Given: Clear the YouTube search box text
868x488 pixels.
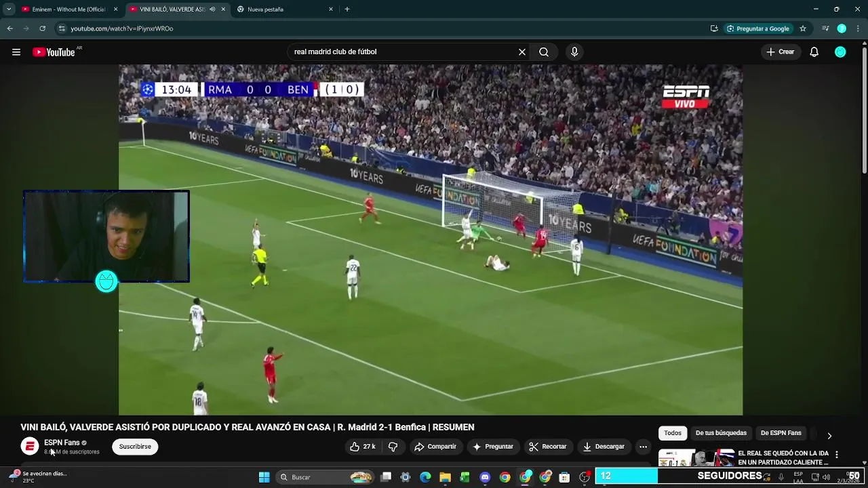Looking at the screenshot, I should click(522, 52).
